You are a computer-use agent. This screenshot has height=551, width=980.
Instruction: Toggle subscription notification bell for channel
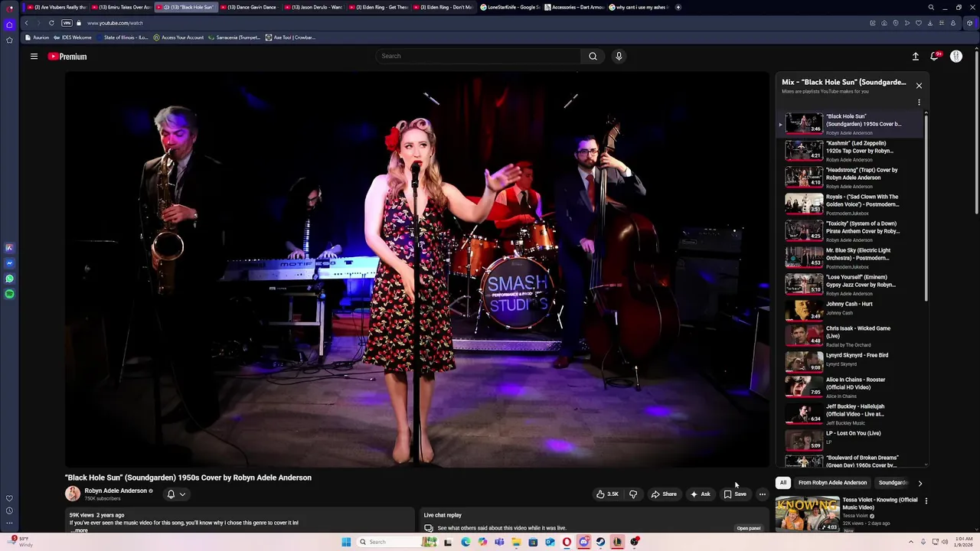tap(171, 494)
